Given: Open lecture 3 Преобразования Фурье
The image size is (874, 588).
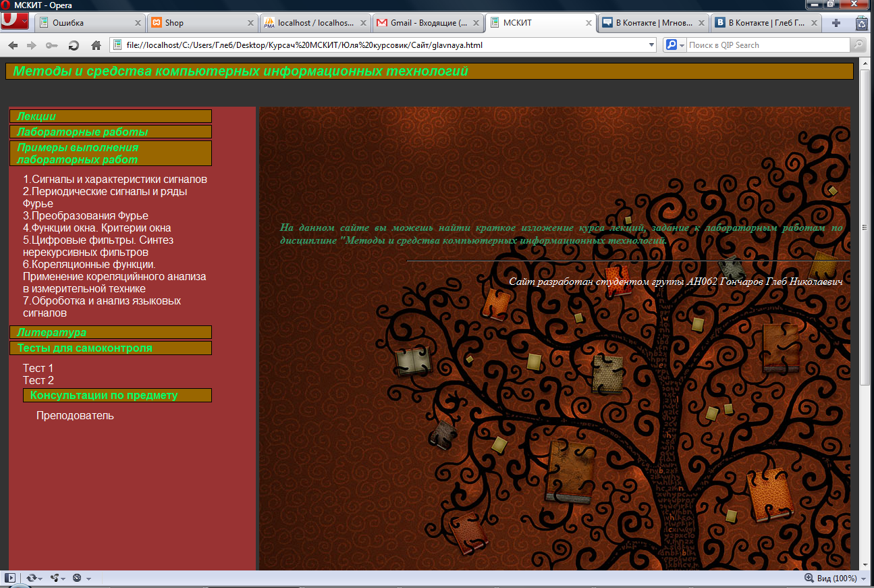Looking at the screenshot, I should click(86, 216).
